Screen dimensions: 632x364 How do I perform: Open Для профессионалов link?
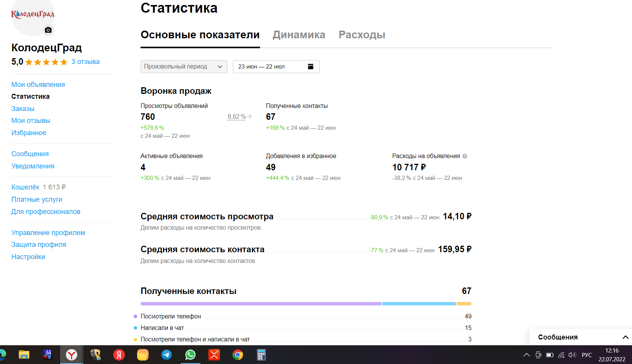pos(46,212)
